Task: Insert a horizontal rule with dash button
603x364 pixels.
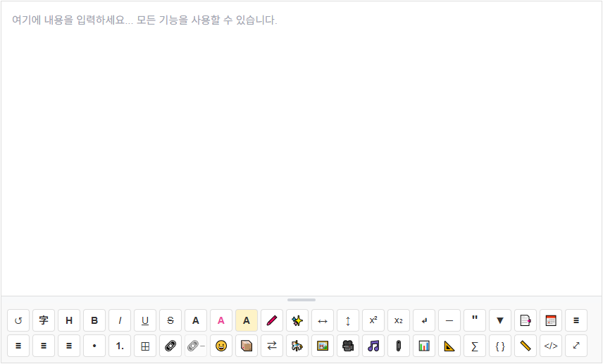Action: (x=449, y=320)
